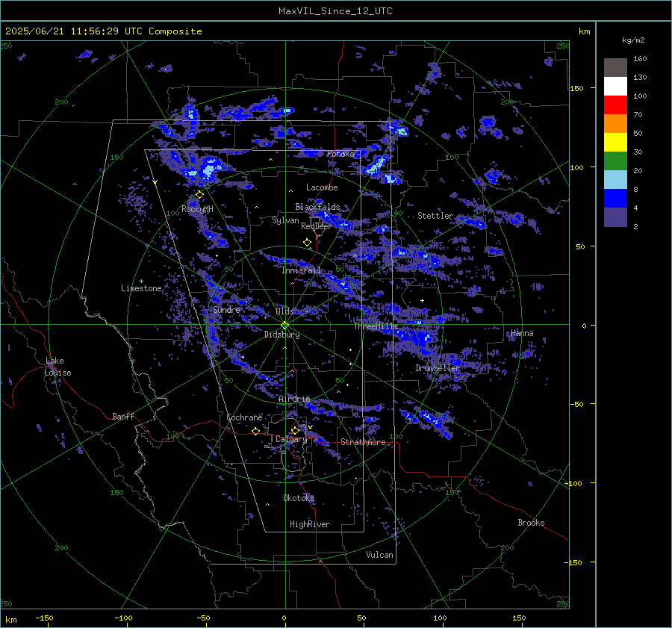This screenshot has width=672, height=628.
Task: Click the storm cell east of ThreeHills
Action: tap(418, 338)
